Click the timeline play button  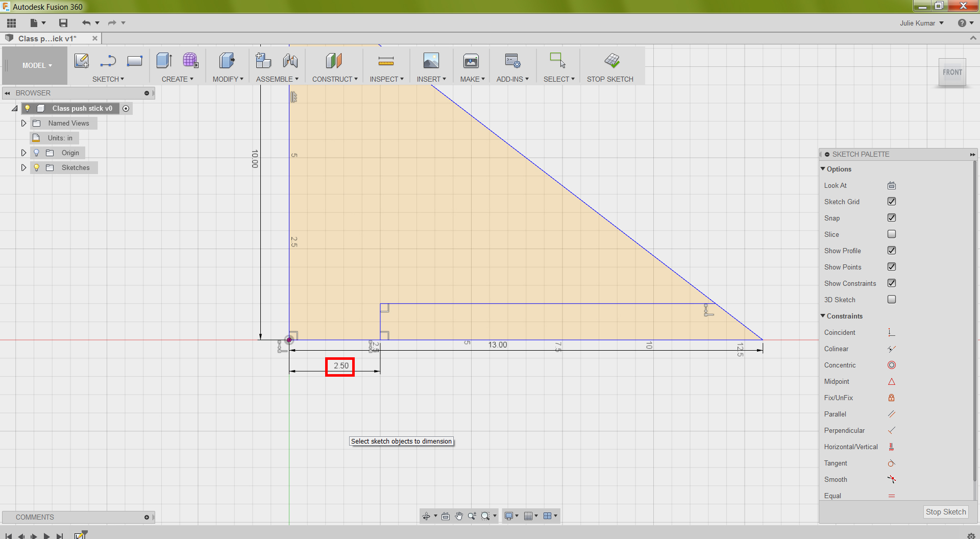point(46,535)
